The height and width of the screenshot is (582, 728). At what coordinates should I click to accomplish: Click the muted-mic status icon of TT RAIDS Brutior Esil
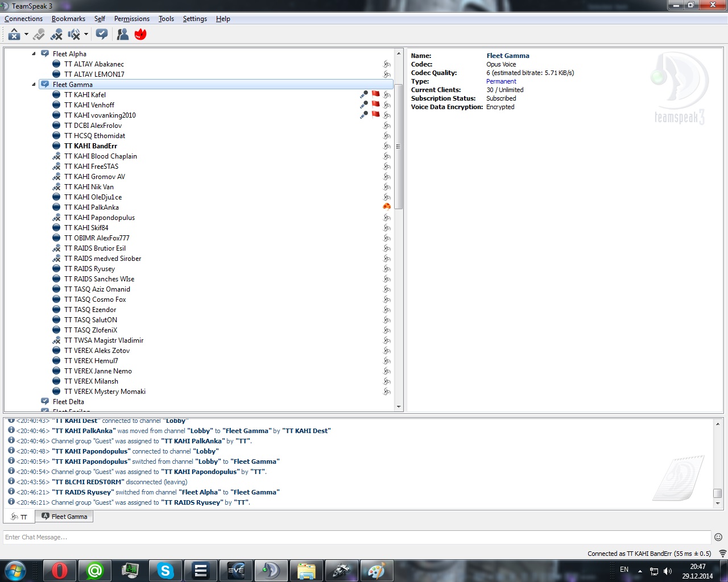pyautogui.click(x=56, y=248)
